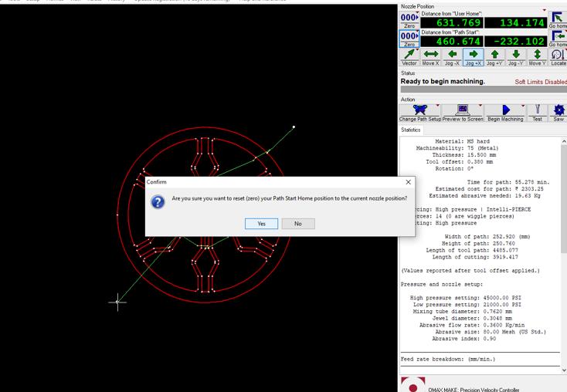This screenshot has width=567, height=392.
Task: Zero the Path Start distance readout
Action: coord(409,39)
